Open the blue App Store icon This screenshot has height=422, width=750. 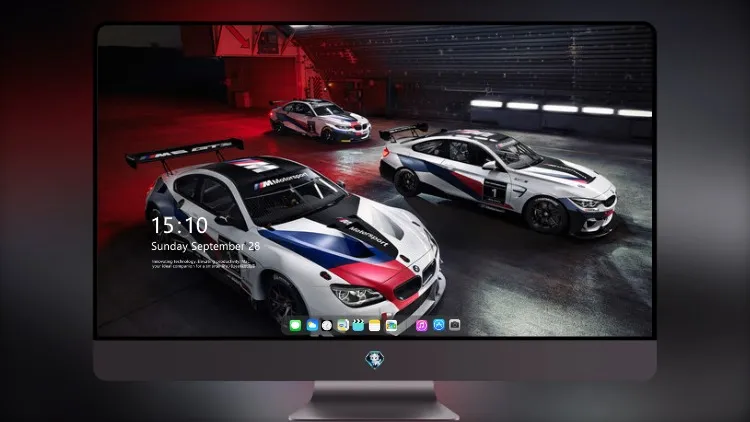click(439, 325)
